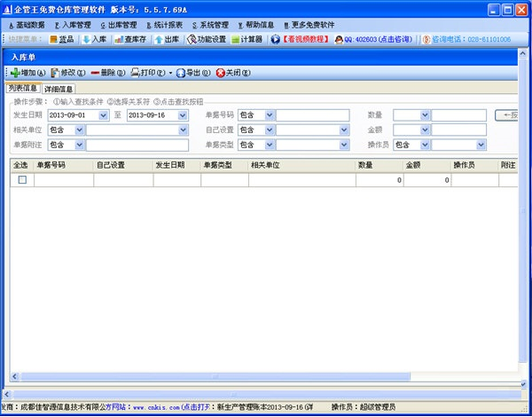Sort by the 相关单位 column header
The image size is (532, 417).
pos(302,165)
